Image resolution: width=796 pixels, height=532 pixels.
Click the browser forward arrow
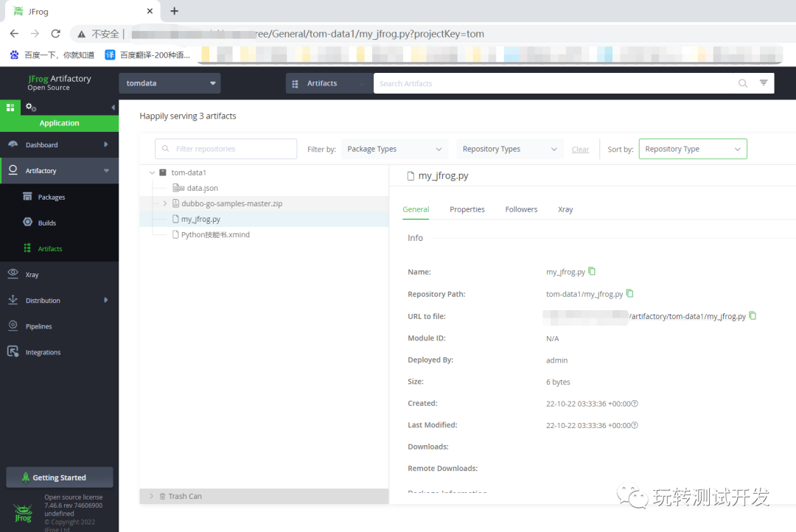[x=35, y=33]
